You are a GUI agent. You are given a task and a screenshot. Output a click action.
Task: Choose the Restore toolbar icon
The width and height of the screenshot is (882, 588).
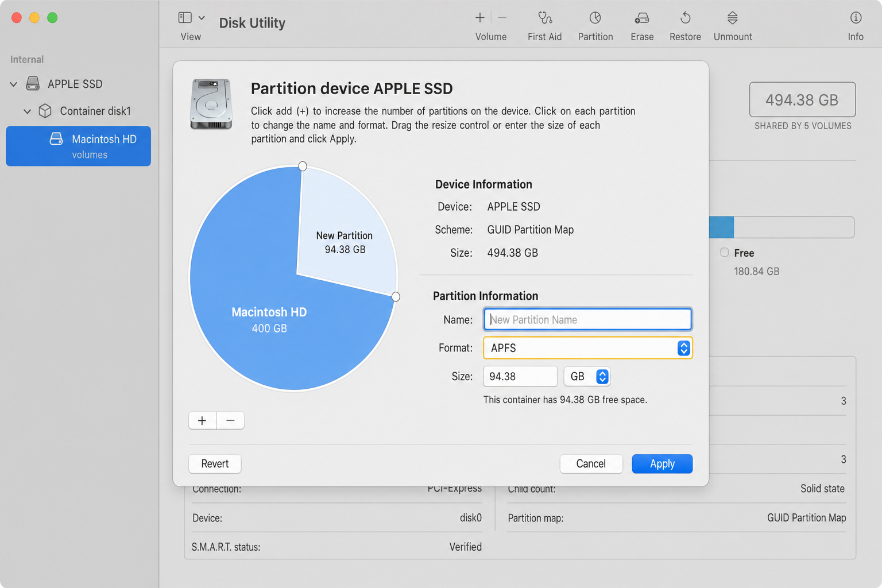click(x=686, y=18)
